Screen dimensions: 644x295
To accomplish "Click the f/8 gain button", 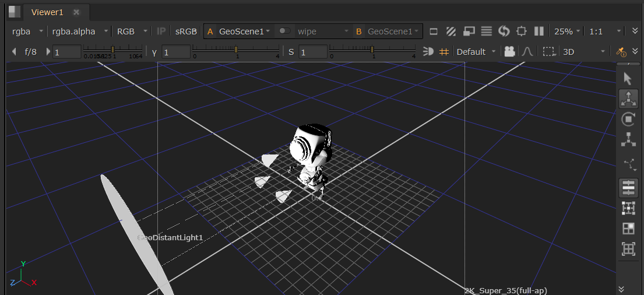I will click(x=30, y=52).
